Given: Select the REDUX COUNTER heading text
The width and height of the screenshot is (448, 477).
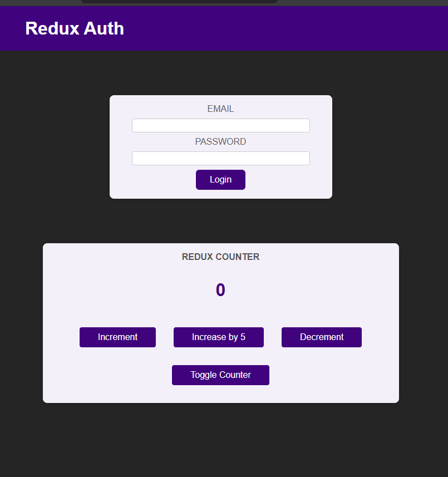Looking at the screenshot, I should click(x=220, y=257).
